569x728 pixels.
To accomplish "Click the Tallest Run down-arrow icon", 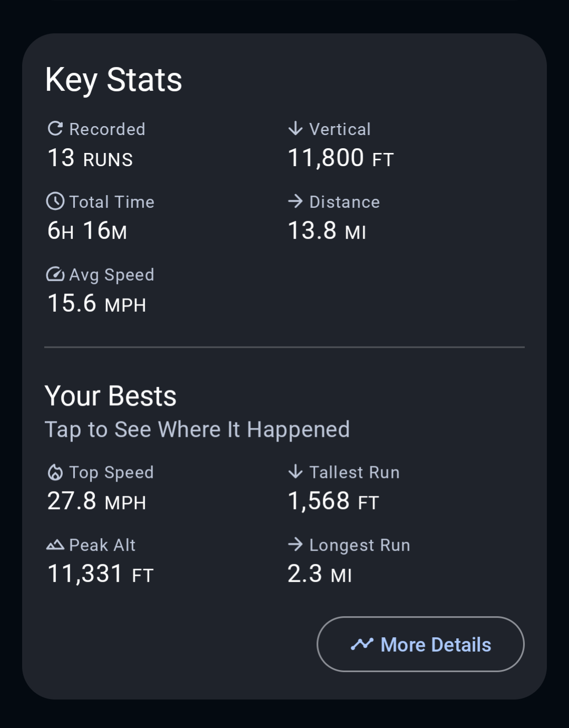I will pyautogui.click(x=295, y=472).
